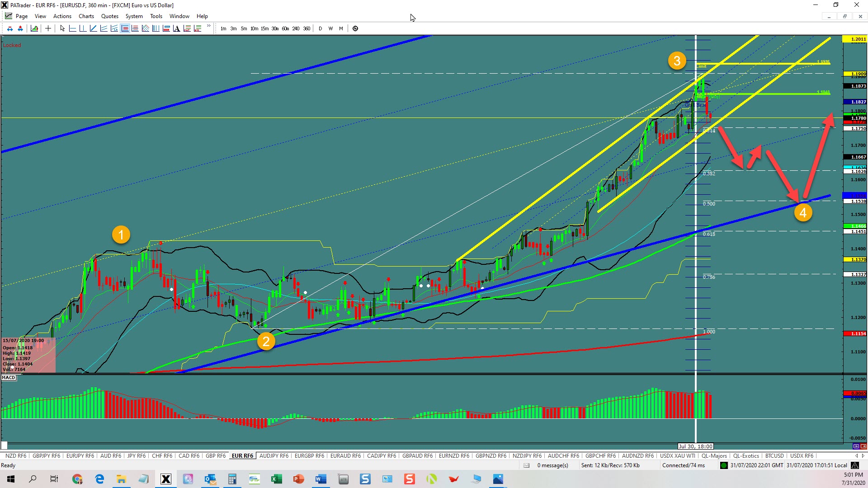Click the buy order icon with red plus
The height and width of the screenshot is (488, 868).
click(x=20, y=28)
